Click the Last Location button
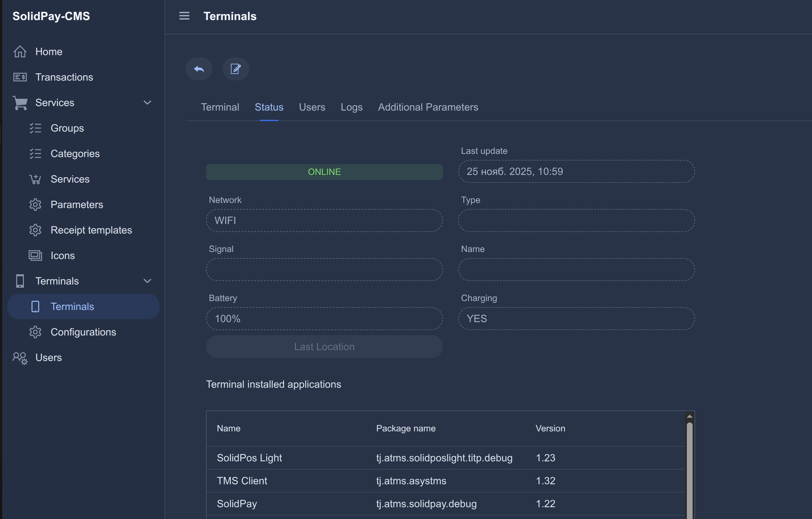The image size is (812, 519). [324, 347]
